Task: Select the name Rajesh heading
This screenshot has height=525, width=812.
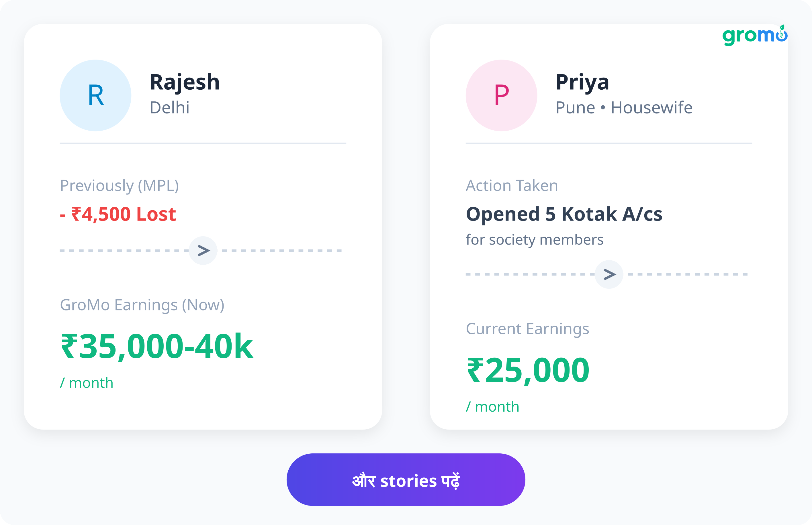Action: (185, 82)
